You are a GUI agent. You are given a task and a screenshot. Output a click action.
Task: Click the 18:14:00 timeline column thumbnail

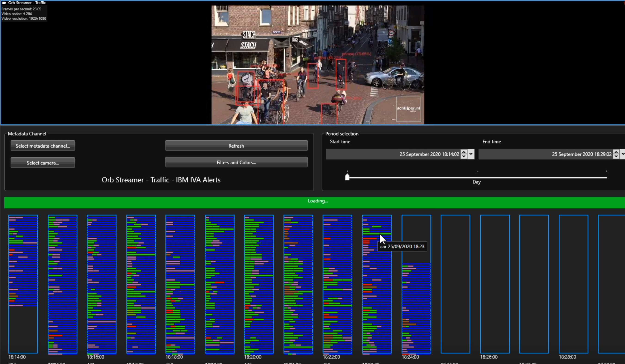23,283
